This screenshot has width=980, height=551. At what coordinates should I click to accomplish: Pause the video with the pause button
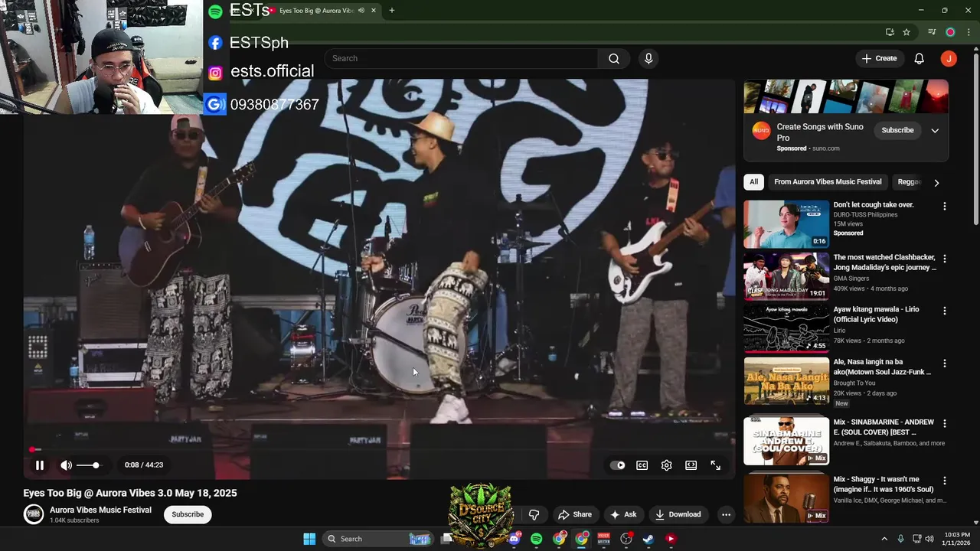pyautogui.click(x=40, y=465)
